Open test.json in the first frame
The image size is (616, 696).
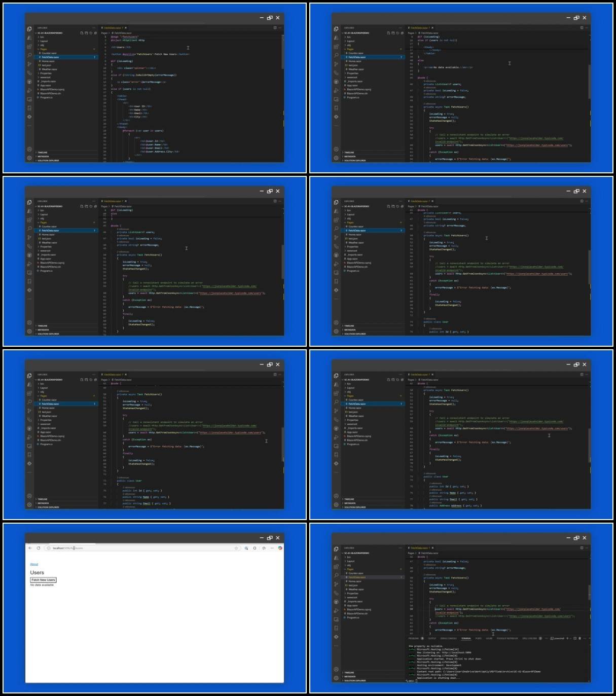[67, 65]
